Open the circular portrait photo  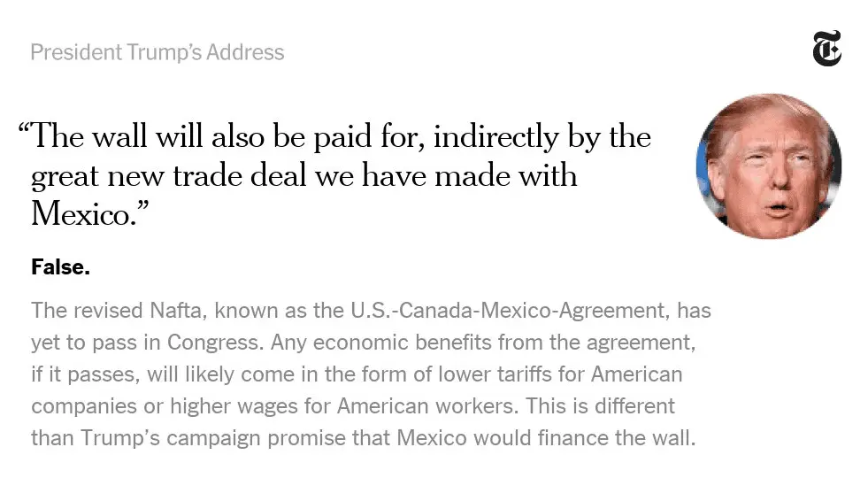(x=768, y=165)
